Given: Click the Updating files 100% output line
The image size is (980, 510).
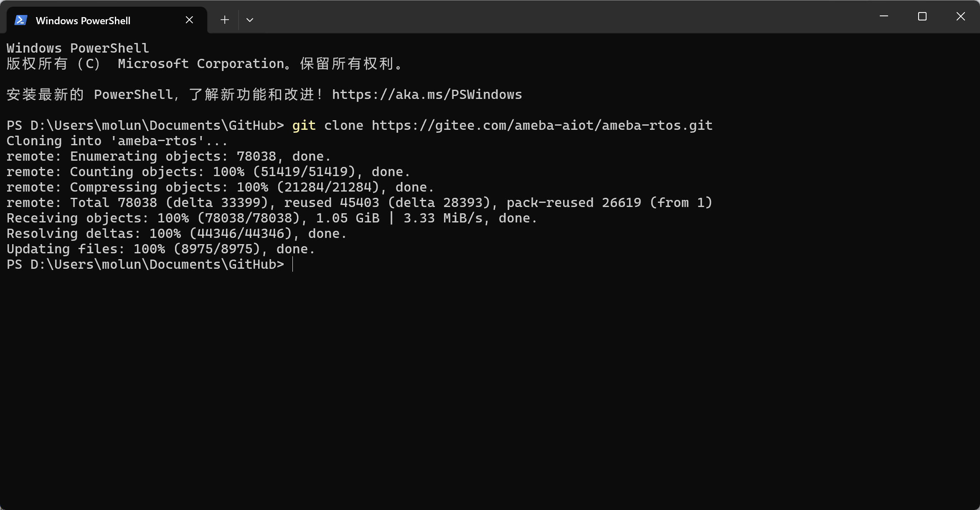Looking at the screenshot, I should [160, 249].
